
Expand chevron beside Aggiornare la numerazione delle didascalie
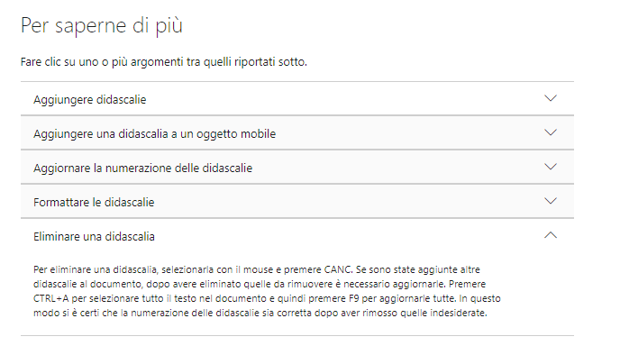(x=551, y=167)
